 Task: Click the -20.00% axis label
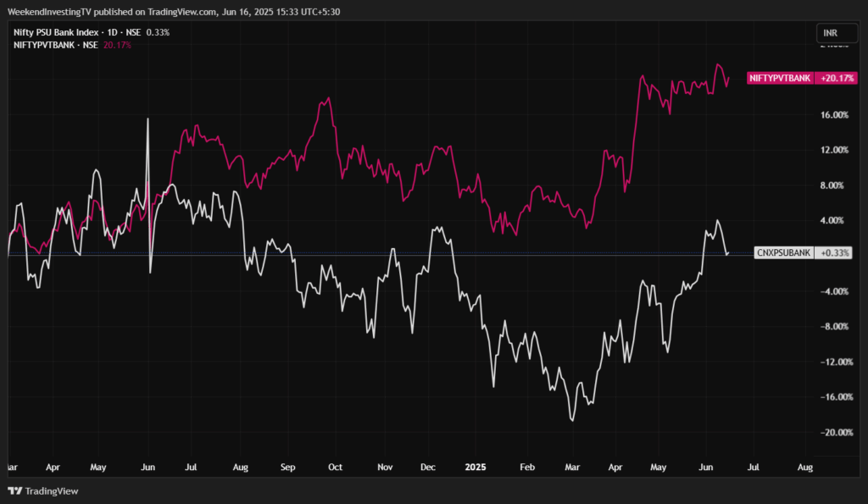pos(837,432)
